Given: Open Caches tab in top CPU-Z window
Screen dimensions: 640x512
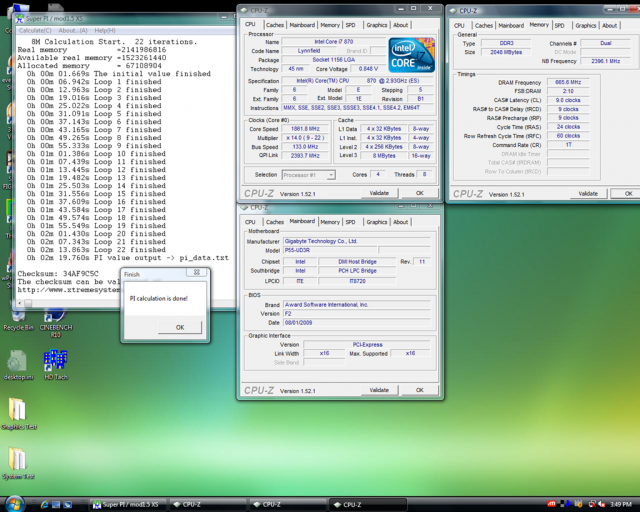Looking at the screenshot, I should click(275, 25).
